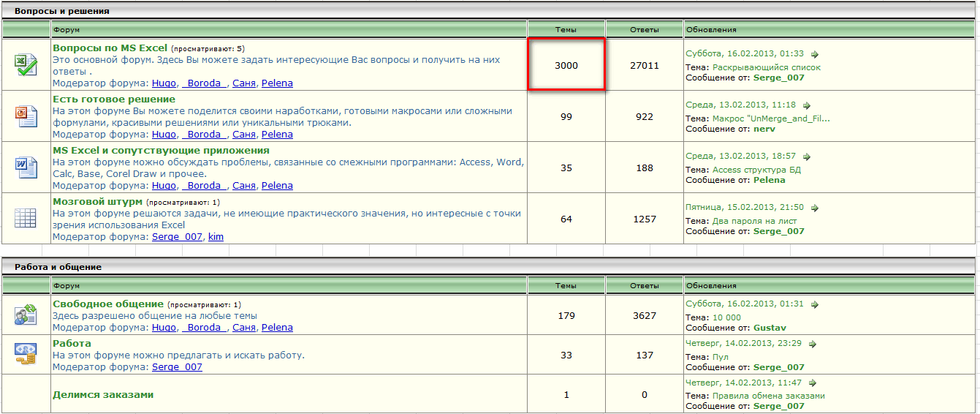Open moderator Pelena in Свободное общение row
Image resolution: width=980 pixels, height=414 pixels.
pyautogui.click(x=277, y=328)
